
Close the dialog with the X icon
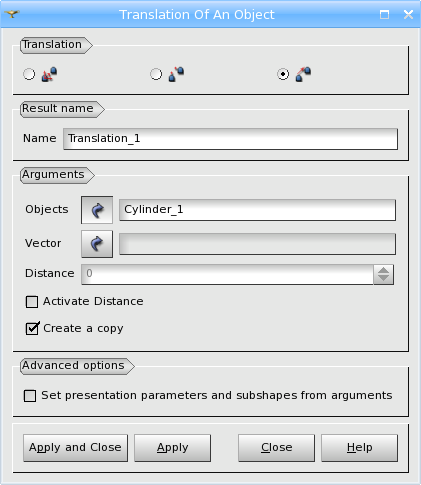408,14
